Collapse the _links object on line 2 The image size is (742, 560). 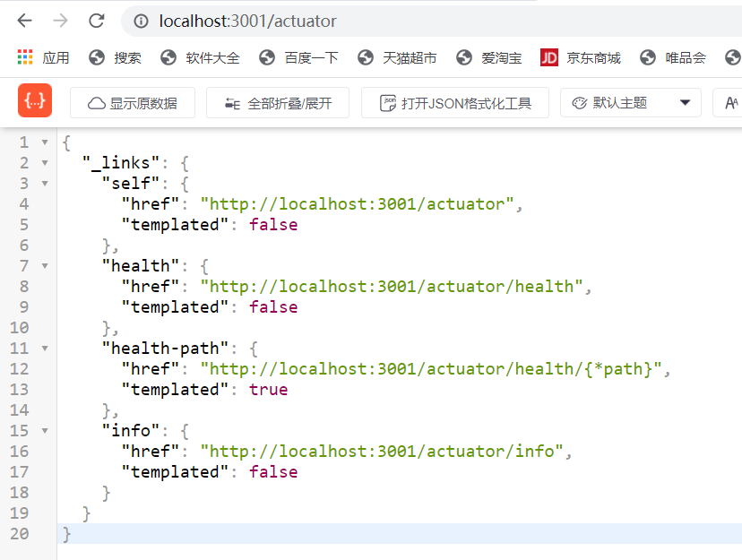[45, 163]
